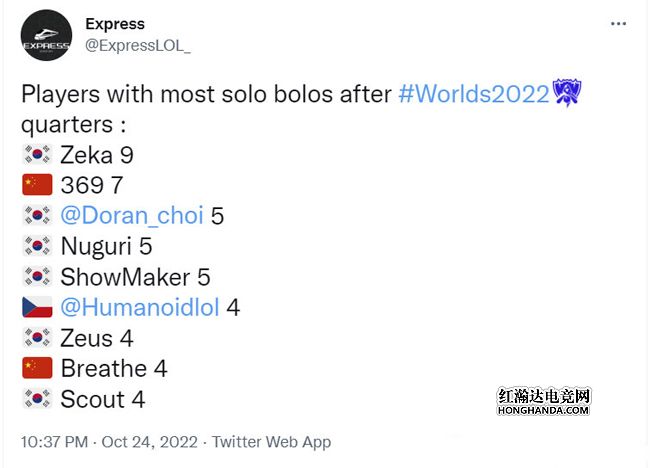Click the Czech flag beside Humanoidlol
This screenshot has width=650, height=468.
click(x=37, y=307)
